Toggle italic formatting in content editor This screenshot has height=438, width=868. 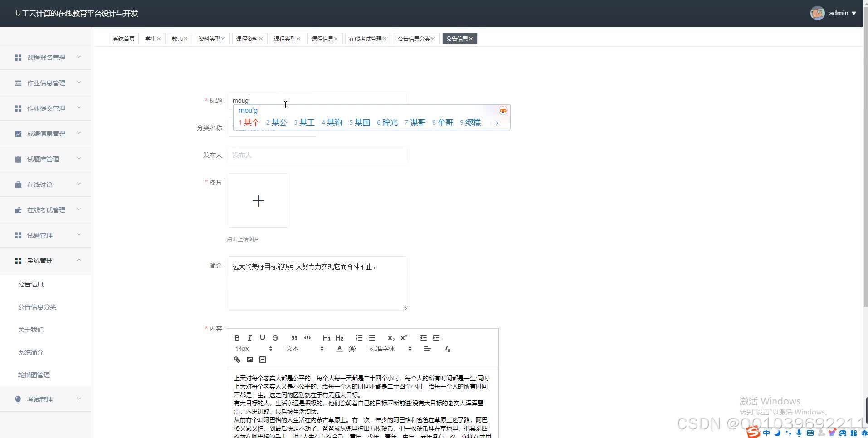[x=249, y=338]
